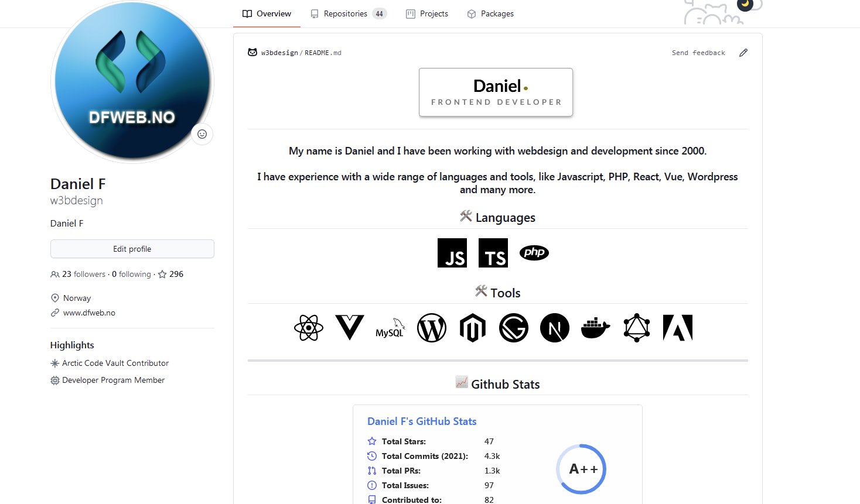This screenshot has width=860, height=504.
Task: Click the PHP logo icon
Action: (534, 253)
